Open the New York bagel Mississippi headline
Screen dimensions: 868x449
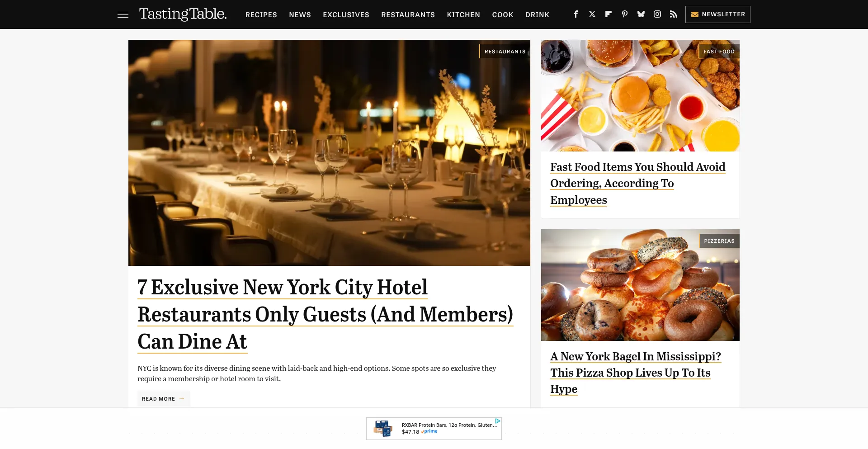(x=635, y=373)
